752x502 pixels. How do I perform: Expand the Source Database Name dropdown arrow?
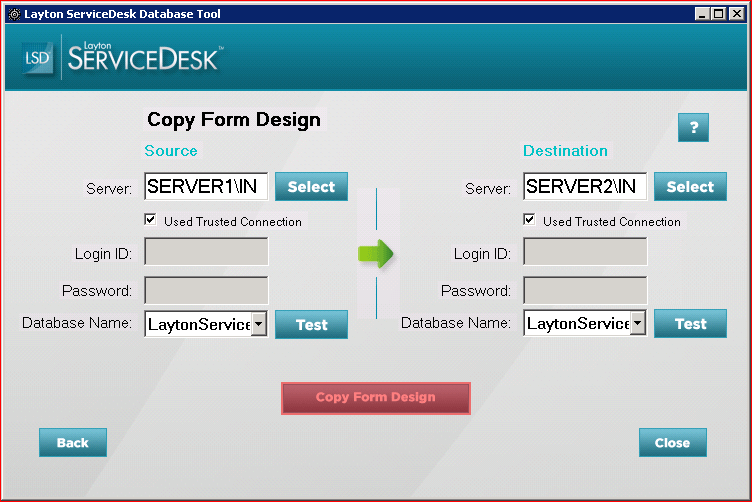[x=258, y=324]
